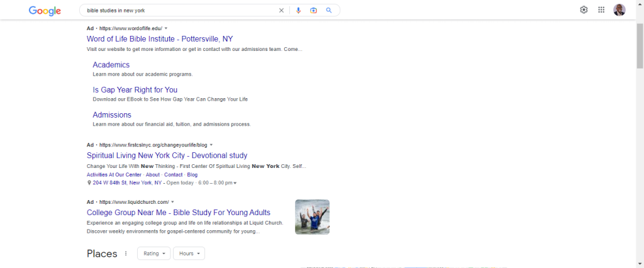The width and height of the screenshot is (644, 268).
Task: Expand firstcslnyc.org ad info arrow
Action: 211,145
